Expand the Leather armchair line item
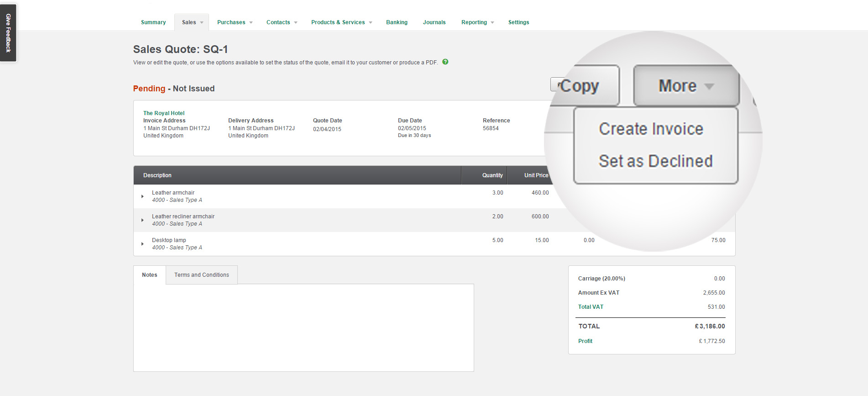Screen dimensions: 868x396 142,196
